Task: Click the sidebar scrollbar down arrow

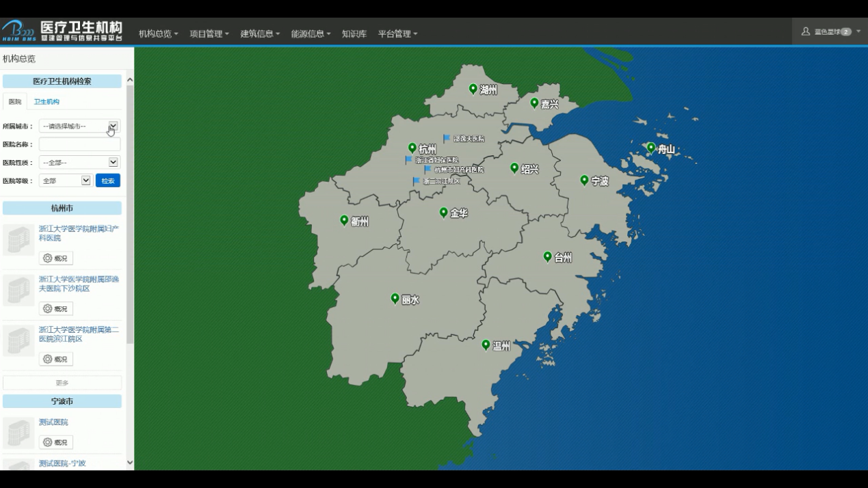Action: [130, 463]
